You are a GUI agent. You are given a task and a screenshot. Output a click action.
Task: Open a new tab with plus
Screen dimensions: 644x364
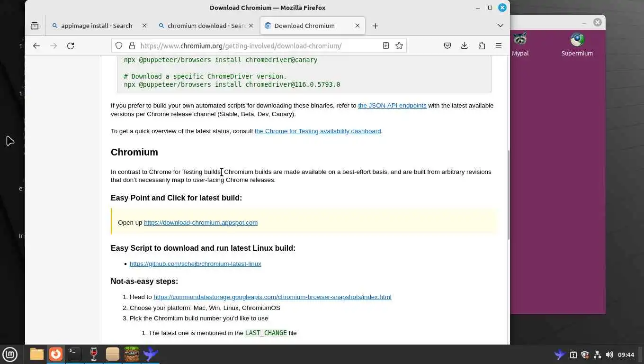pos(375,26)
